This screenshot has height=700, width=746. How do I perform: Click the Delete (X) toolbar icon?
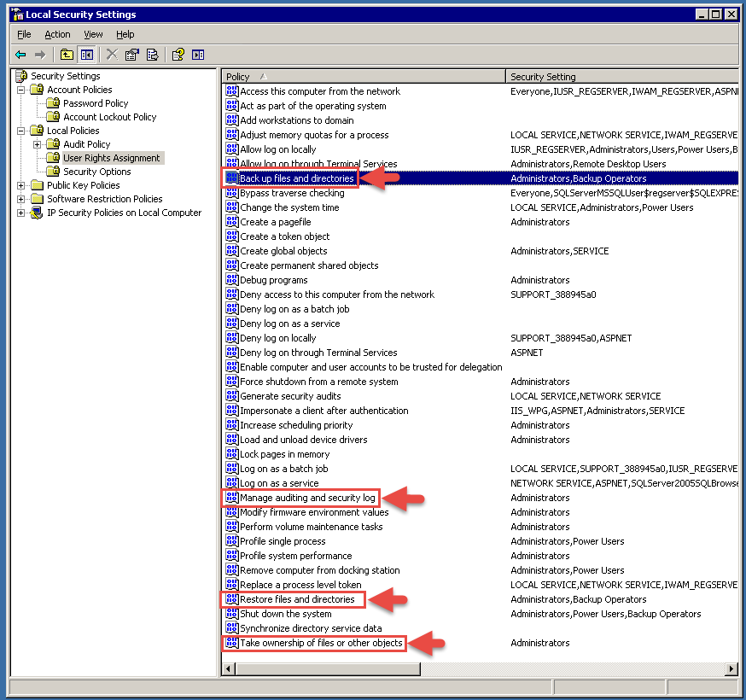(x=112, y=55)
